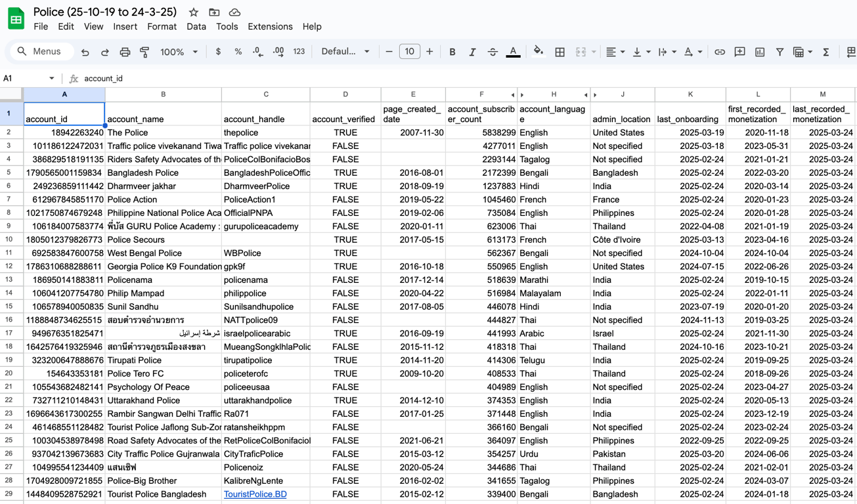Open the TouristPolice.BD link
Image resolution: width=857 pixels, height=504 pixels.
pyautogui.click(x=255, y=494)
